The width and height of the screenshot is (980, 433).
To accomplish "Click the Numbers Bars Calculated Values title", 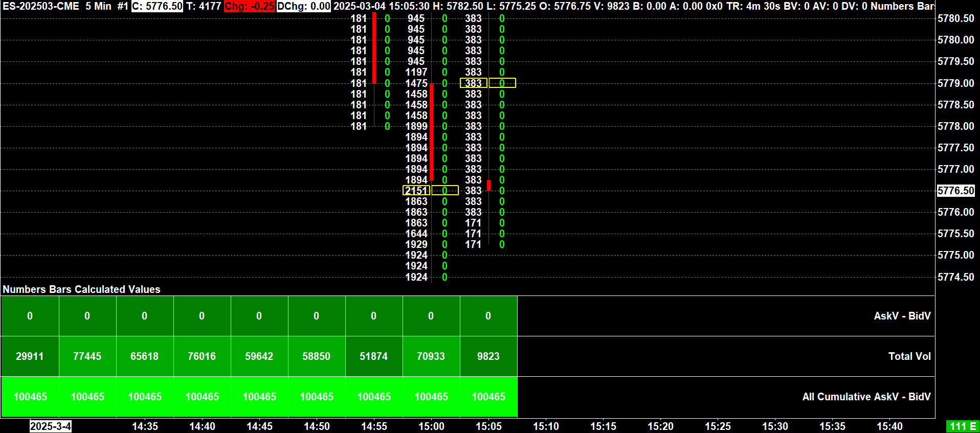I will (x=81, y=289).
